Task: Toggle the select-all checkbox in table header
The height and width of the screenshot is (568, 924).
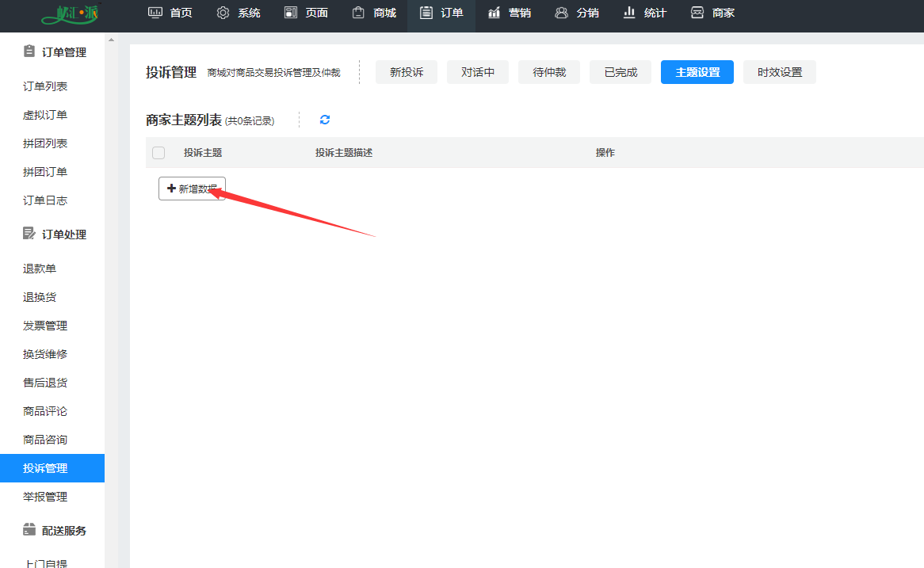Action: (158, 153)
